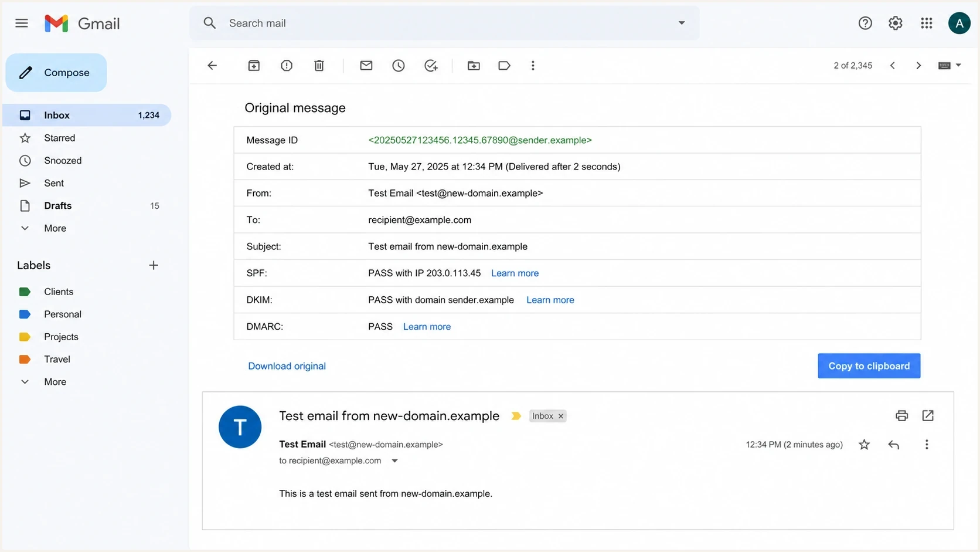Image resolution: width=980 pixels, height=552 pixels.
Task: Open the main menu hamburger icon
Action: [22, 23]
